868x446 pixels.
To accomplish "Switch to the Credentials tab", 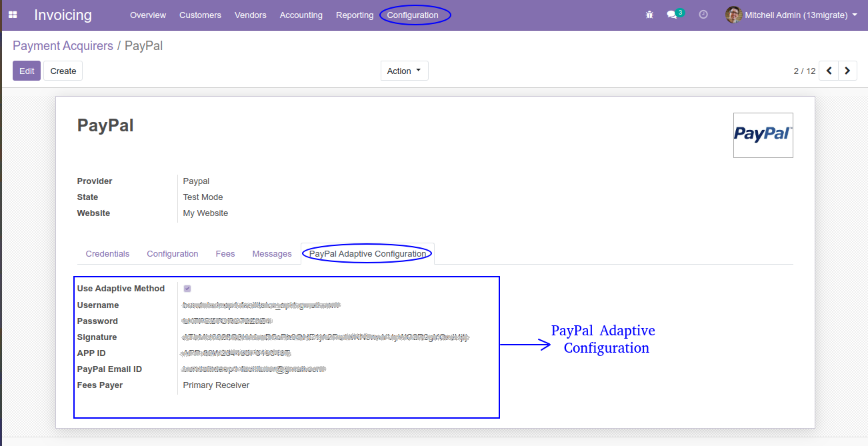I will (x=107, y=253).
